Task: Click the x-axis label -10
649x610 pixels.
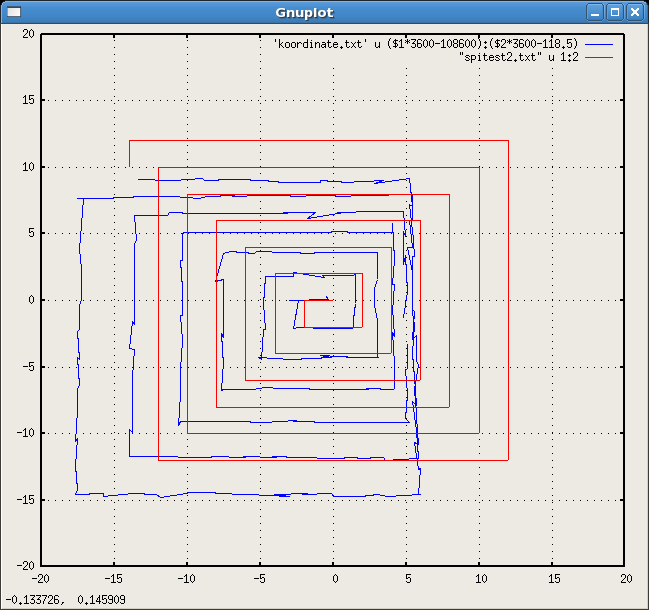Action: (x=186, y=579)
